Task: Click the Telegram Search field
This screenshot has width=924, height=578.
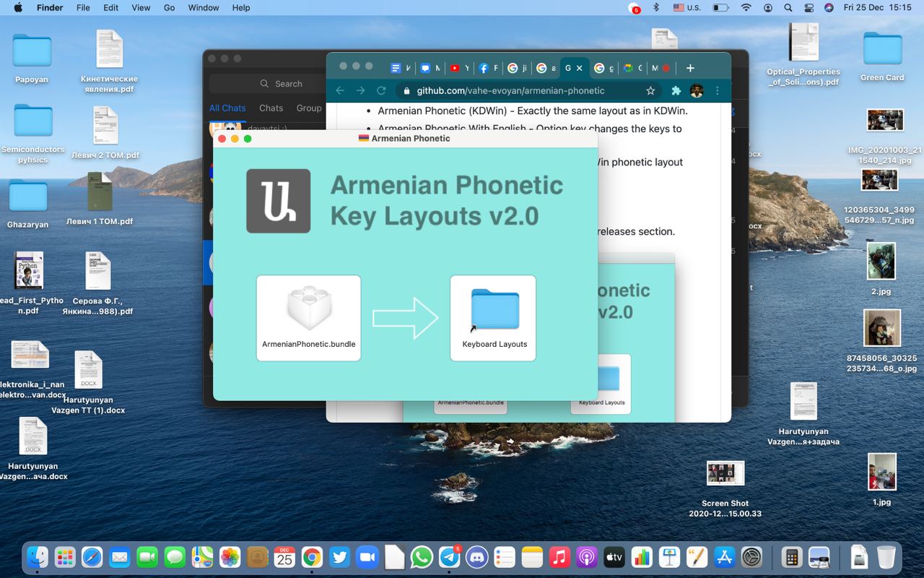Action: click(282, 83)
